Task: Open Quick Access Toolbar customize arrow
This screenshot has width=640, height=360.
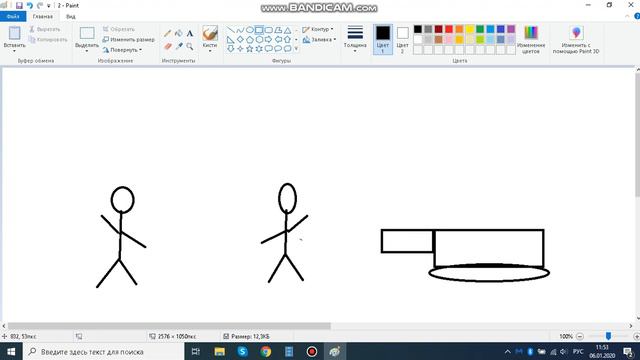Action: [49, 6]
